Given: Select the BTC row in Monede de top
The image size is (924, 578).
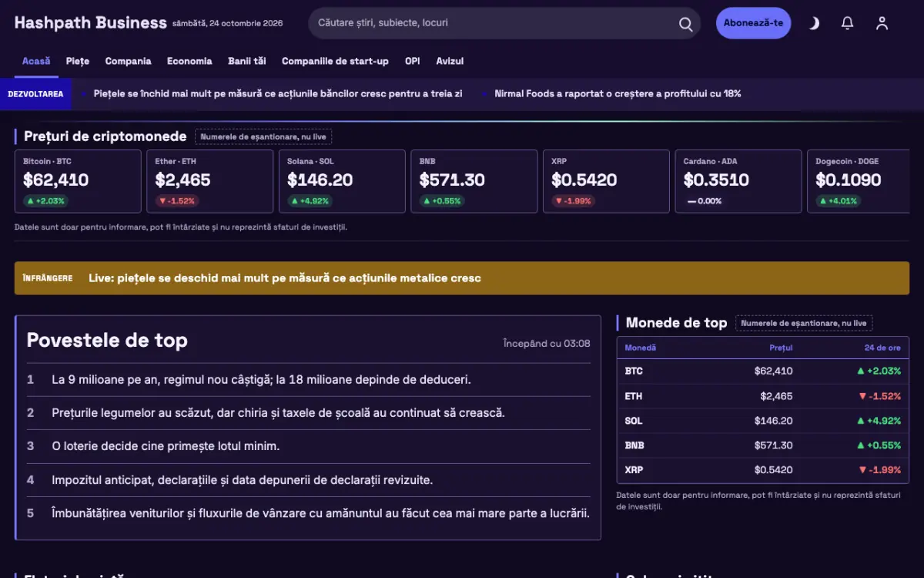Looking at the screenshot, I should 763,371.
